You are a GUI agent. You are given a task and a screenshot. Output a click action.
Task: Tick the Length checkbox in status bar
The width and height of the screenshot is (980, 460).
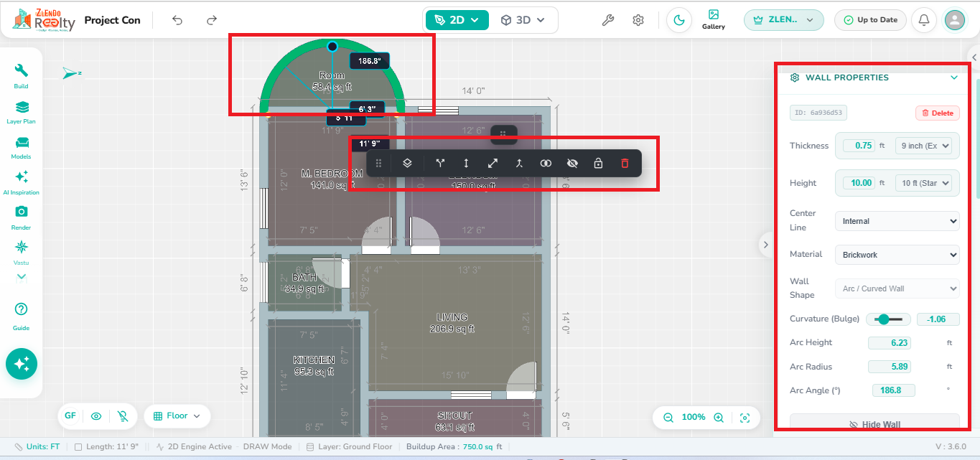point(78,446)
